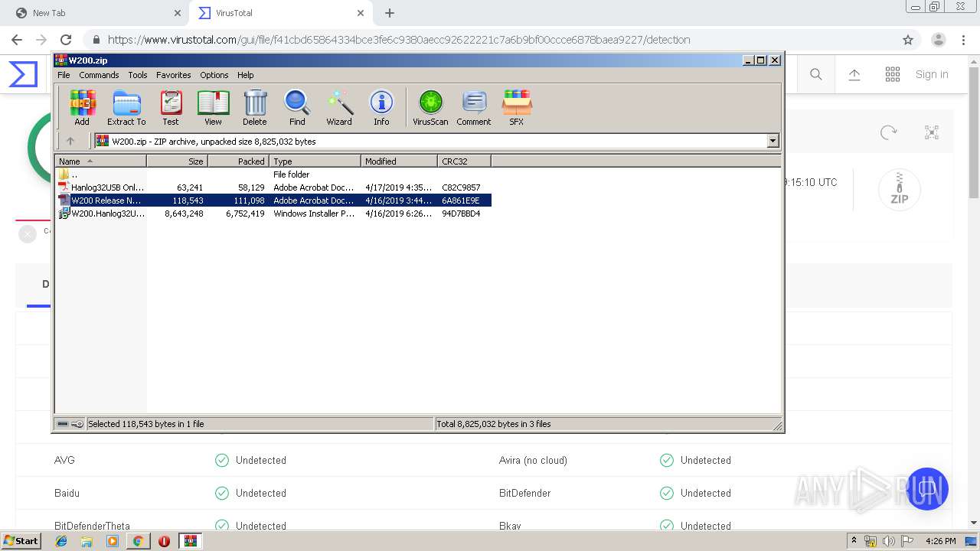Open a new Chrome tab
Screen dimensions: 980x551
390,13
